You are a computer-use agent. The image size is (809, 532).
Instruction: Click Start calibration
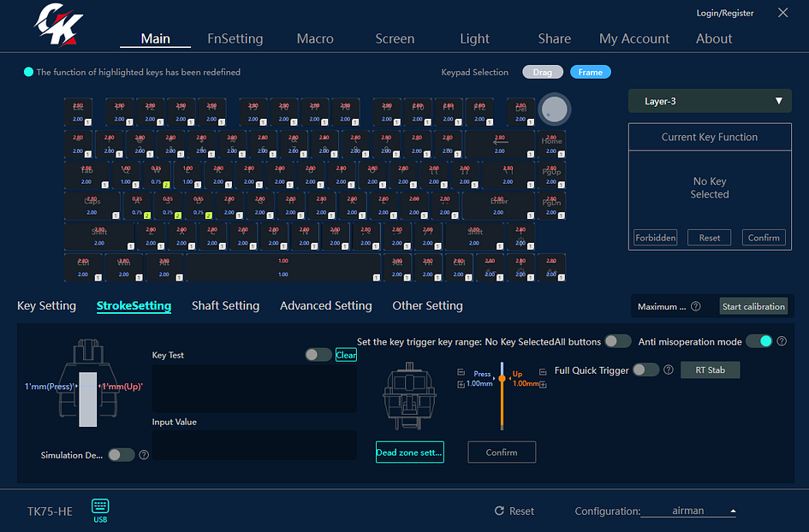[x=753, y=306]
